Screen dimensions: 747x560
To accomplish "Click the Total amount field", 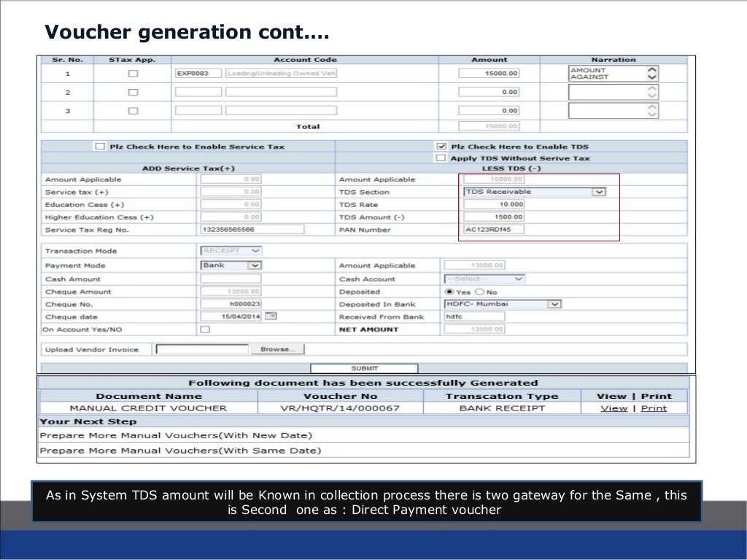I will coord(489,126).
